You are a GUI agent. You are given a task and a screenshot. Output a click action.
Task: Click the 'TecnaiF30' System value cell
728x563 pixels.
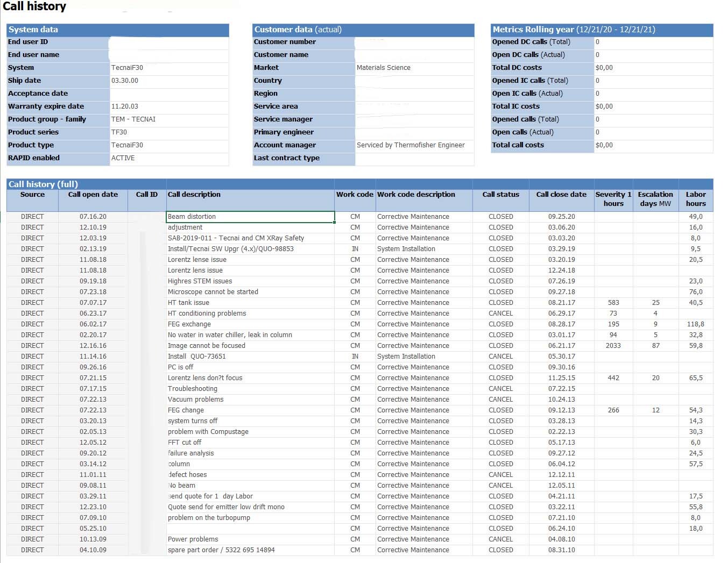(x=169, y=68)
